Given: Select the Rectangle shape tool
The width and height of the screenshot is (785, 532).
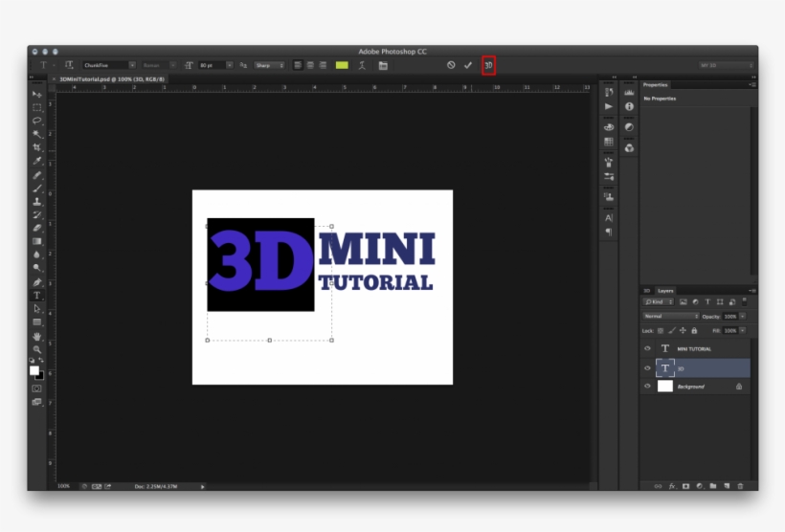Looking at the screenshot, I should [36, 322].
